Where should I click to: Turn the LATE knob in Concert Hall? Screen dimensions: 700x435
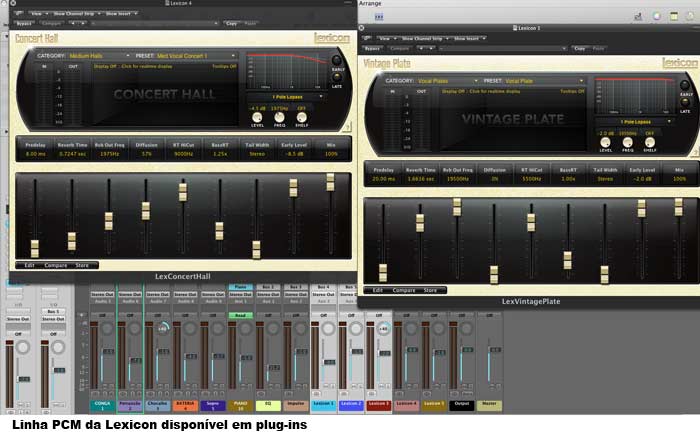coord(336,77)
